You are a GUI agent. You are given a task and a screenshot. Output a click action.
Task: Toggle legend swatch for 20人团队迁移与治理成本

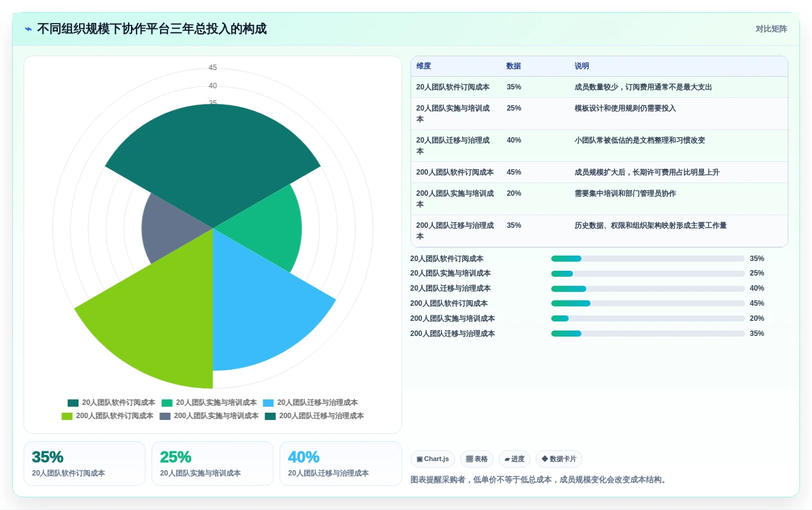click(x=268, y=403)
